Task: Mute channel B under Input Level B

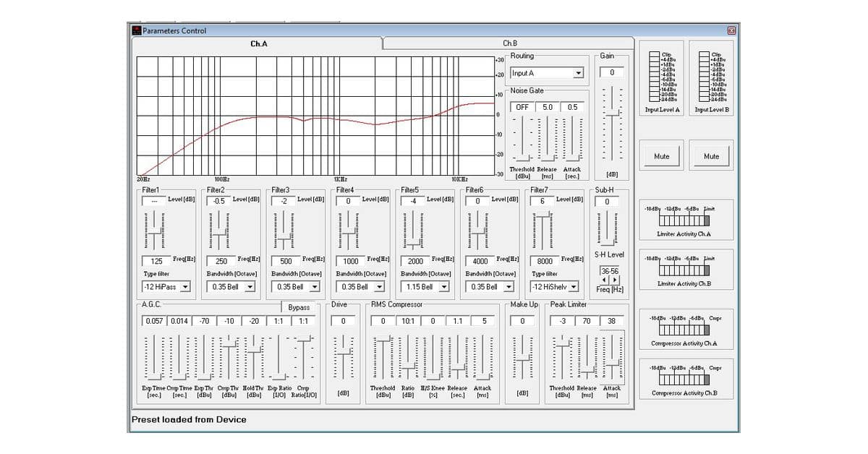Action: (711, 156)
